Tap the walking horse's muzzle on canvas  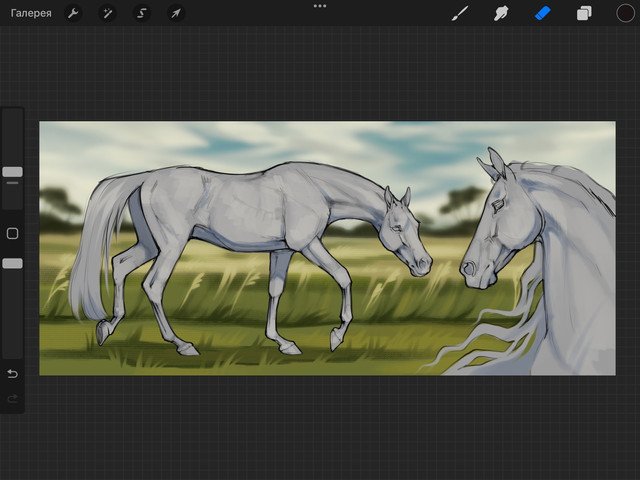(422, 265)
